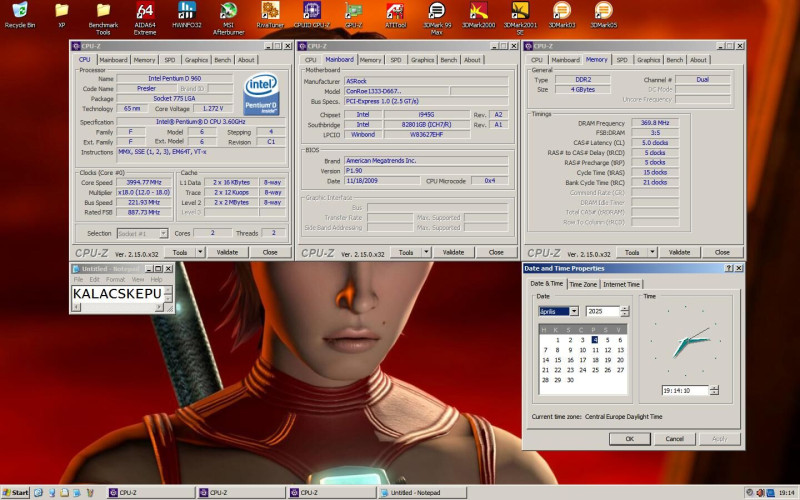Open Tools dropdown arrow in Memory window
The image size is (800, 500).
coord(653,252)
